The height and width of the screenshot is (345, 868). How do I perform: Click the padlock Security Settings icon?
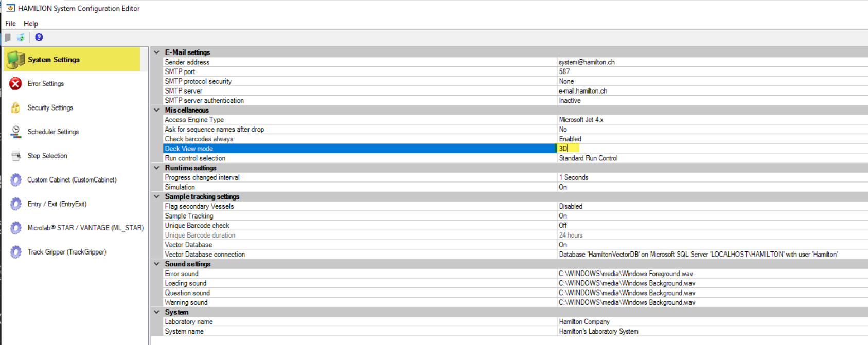pos(16,108)
